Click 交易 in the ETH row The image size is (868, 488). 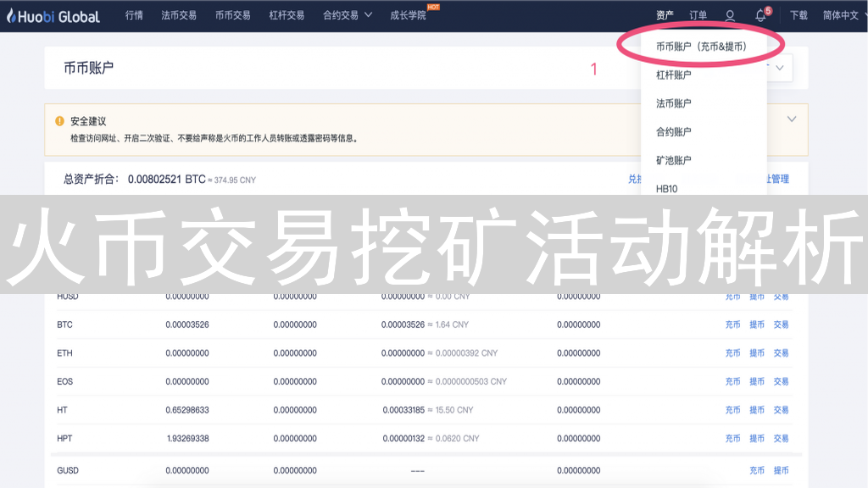[781, 353]
